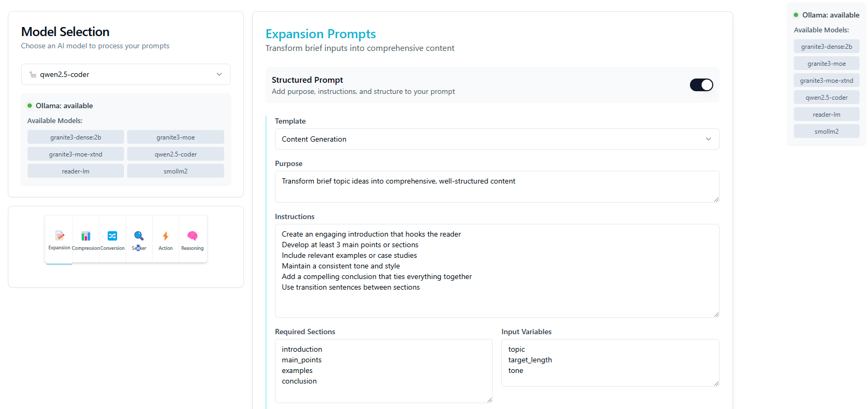
Task: Choose the Conversion shuffle icon
Action: (112, 236)
